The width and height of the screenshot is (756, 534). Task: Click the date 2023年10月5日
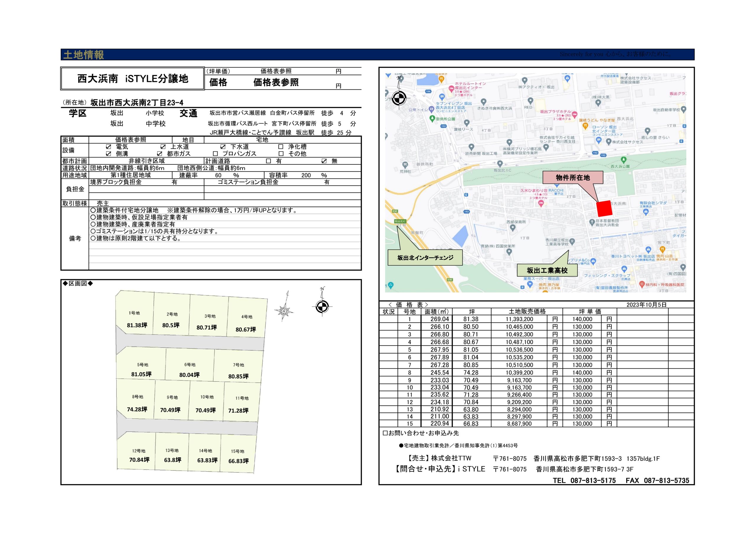coord(646,305)
